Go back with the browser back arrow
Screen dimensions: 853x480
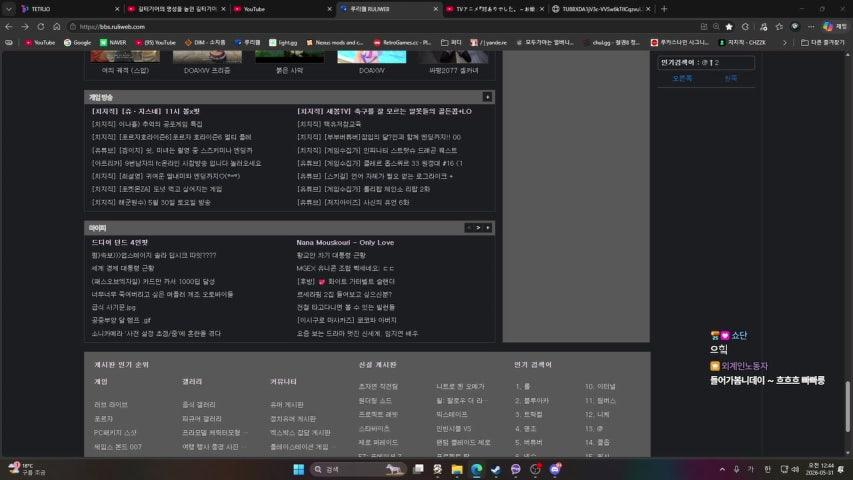[x=9, y=26]
